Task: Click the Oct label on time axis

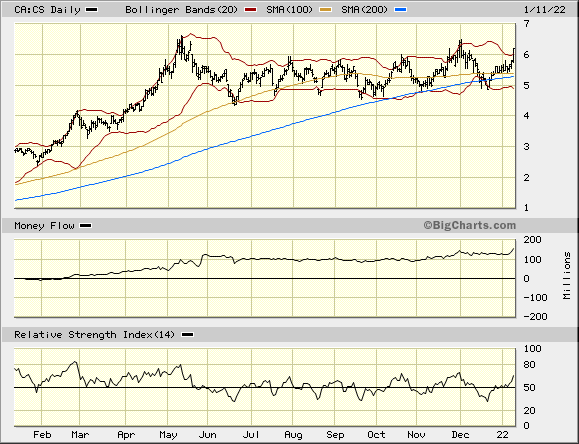Action: click(x=376, y=435)
